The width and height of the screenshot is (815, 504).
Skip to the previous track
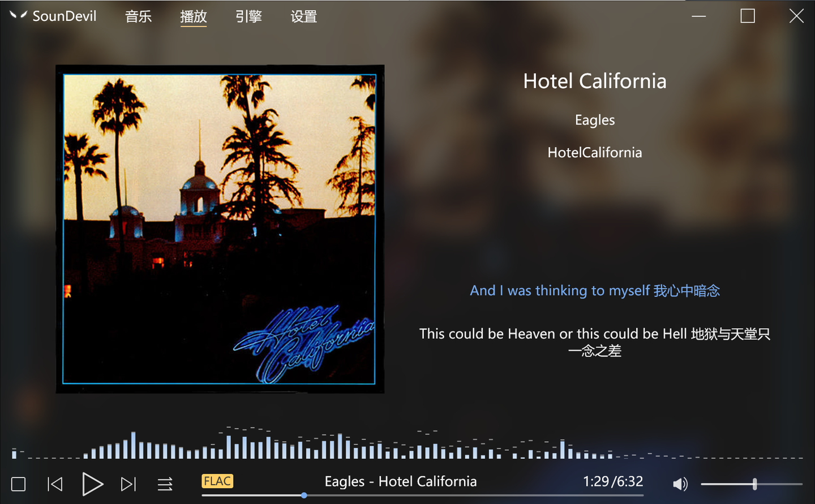tap(55, 484)
